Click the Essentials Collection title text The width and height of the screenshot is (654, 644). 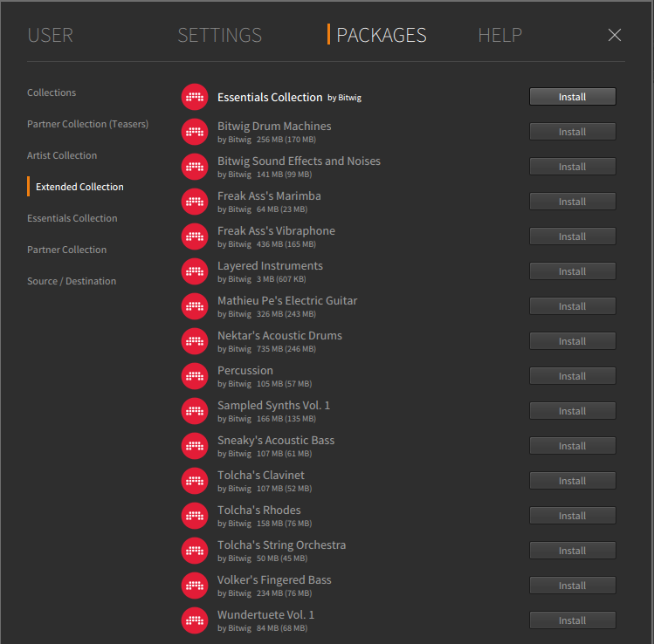270,97
